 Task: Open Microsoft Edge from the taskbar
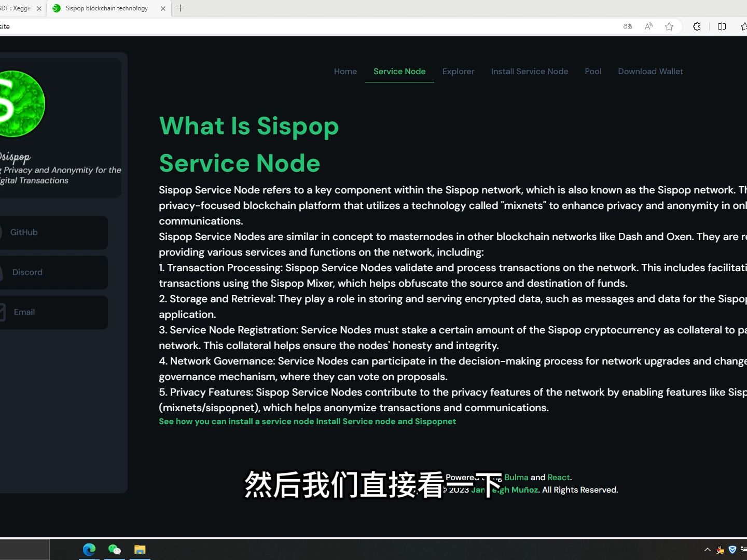89,550
